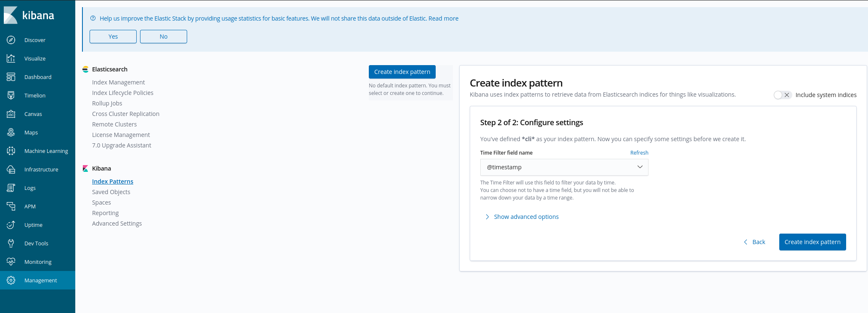Click the Create index pattern page title
This screenshot has width=868, height=313.
click(x=516, y=83)
